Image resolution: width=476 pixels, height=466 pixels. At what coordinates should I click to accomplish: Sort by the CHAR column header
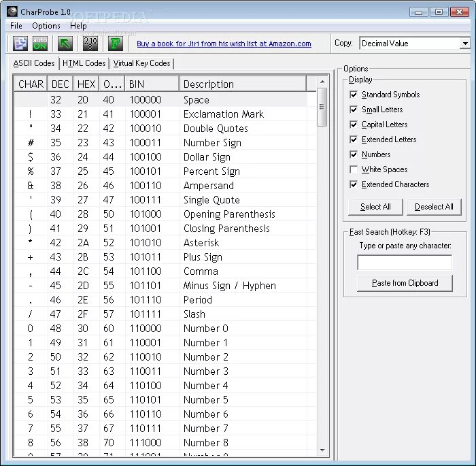(x=31, y=84)
